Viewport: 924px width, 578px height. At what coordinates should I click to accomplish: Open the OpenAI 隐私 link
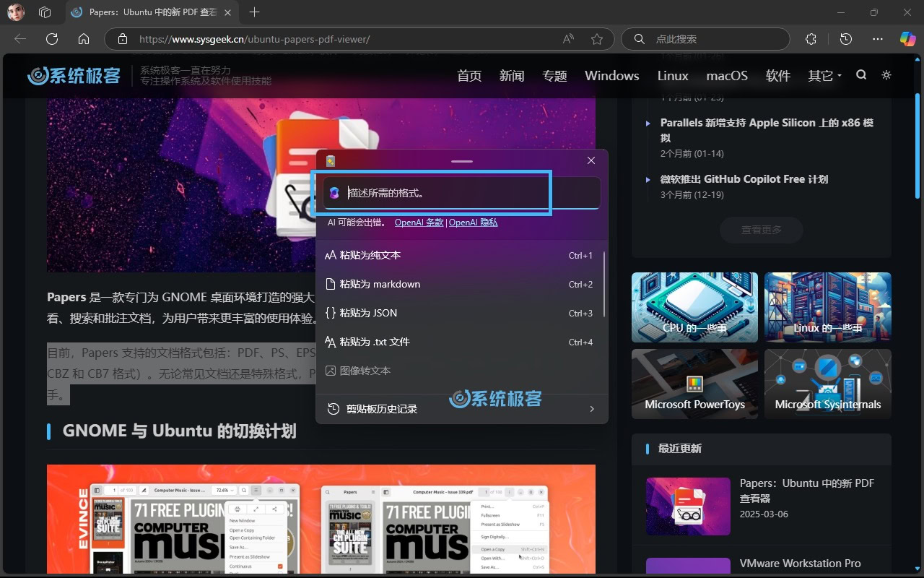pyautogui.click(x=473, y=223)
